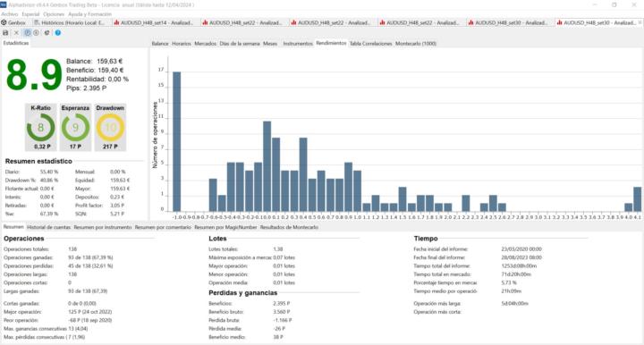Select the Montecarlo (1000) tab
This screenshot has height=345, width=644.
click(x=416, y=44)
